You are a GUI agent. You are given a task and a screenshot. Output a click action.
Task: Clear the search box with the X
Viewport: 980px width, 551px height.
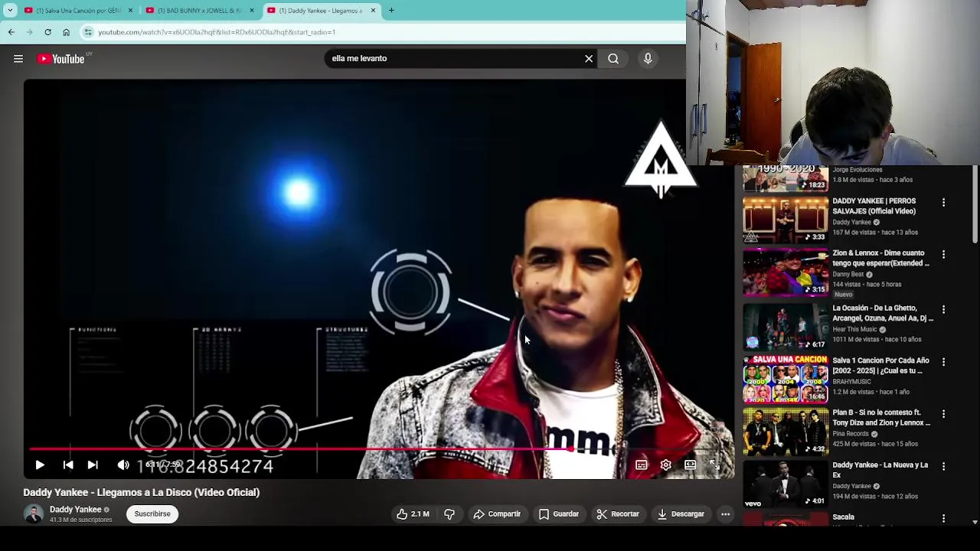click(x=589, y=58)
